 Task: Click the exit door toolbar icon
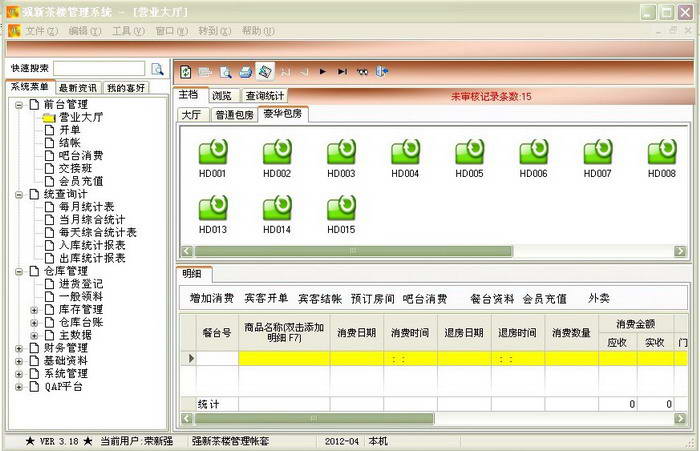coord(382,71)
